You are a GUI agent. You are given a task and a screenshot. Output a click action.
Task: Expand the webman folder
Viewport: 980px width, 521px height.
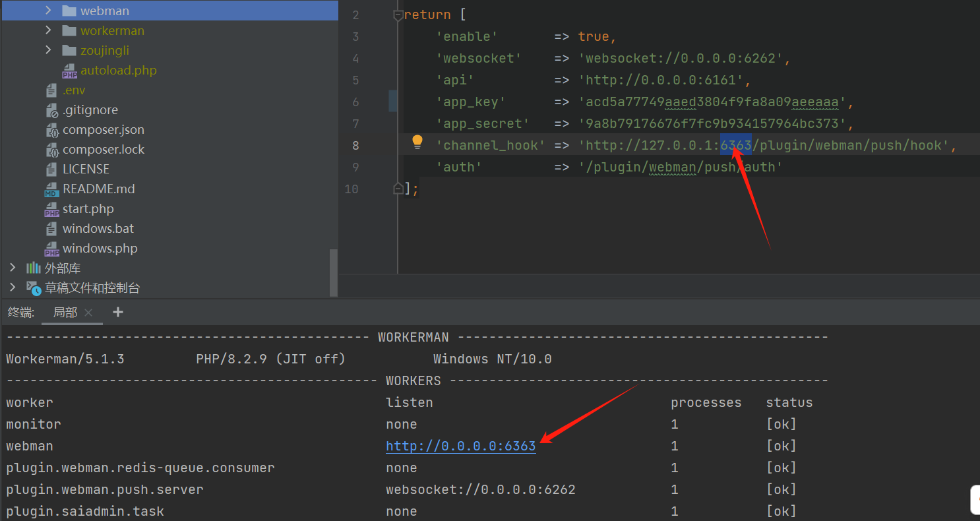click(49, 11)
